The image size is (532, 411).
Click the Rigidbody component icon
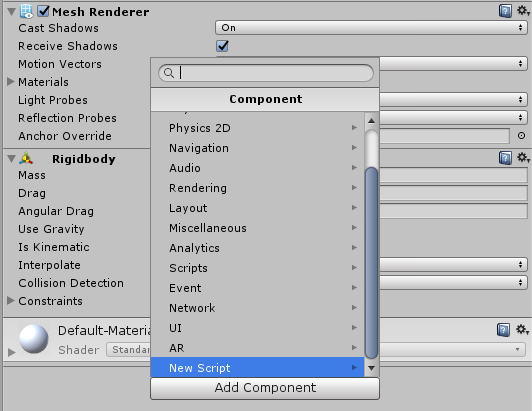pos(26,158)
